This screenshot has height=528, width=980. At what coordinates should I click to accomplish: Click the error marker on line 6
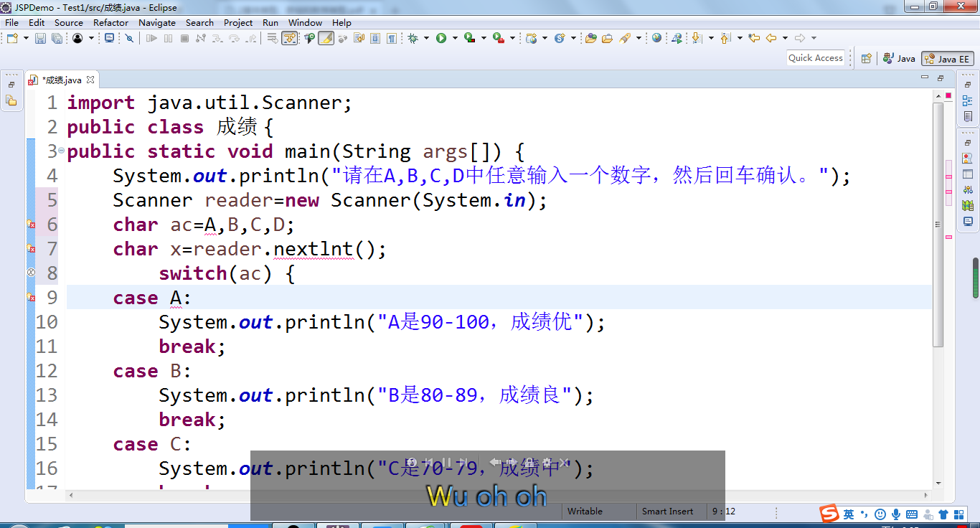coord(31,225)
